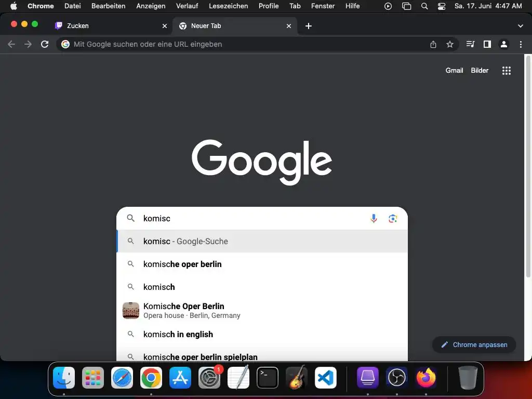Select suggestion 'komische oper berlin'
532x399 pixels.
[262, 264]
